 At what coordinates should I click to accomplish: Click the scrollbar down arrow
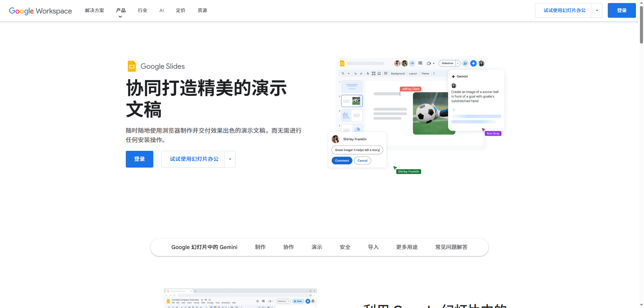641,305
